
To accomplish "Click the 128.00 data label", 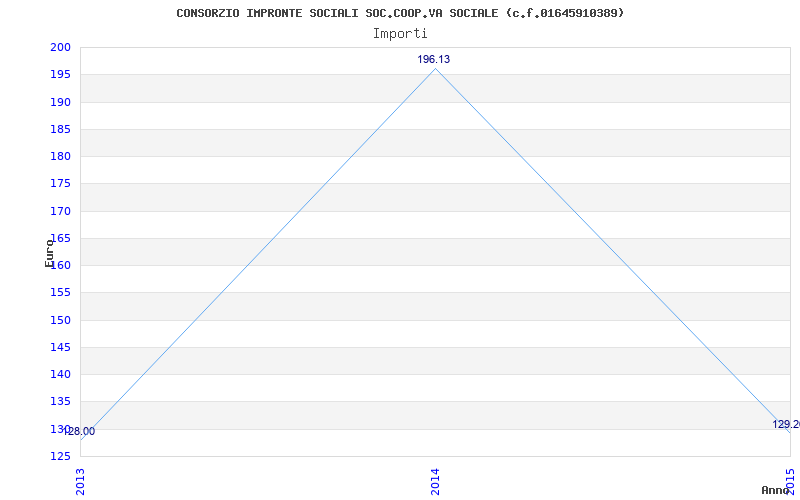I will pos(80,432).
